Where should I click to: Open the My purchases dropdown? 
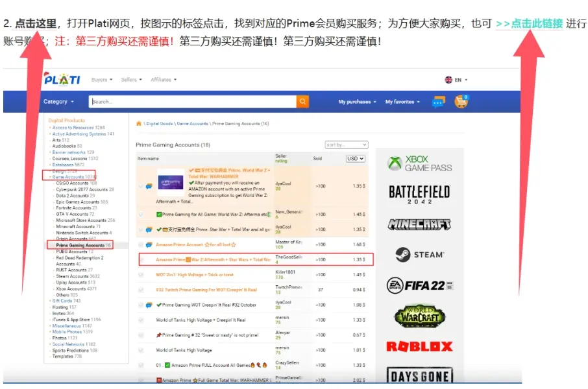[357, 102]
